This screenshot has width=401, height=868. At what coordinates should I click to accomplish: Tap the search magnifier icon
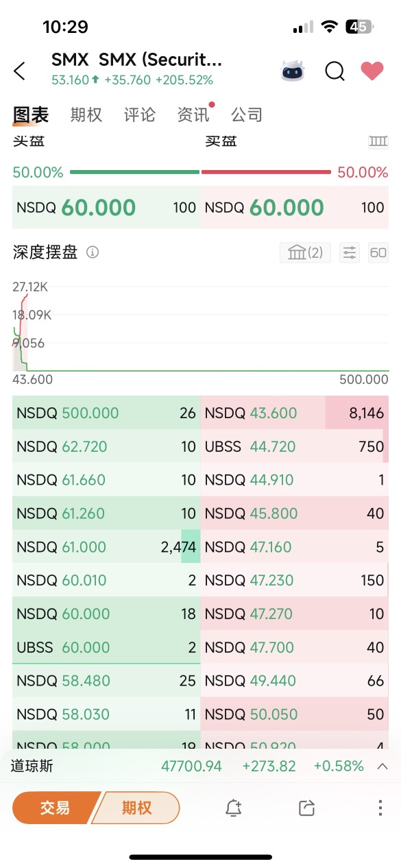pos(335,71)
